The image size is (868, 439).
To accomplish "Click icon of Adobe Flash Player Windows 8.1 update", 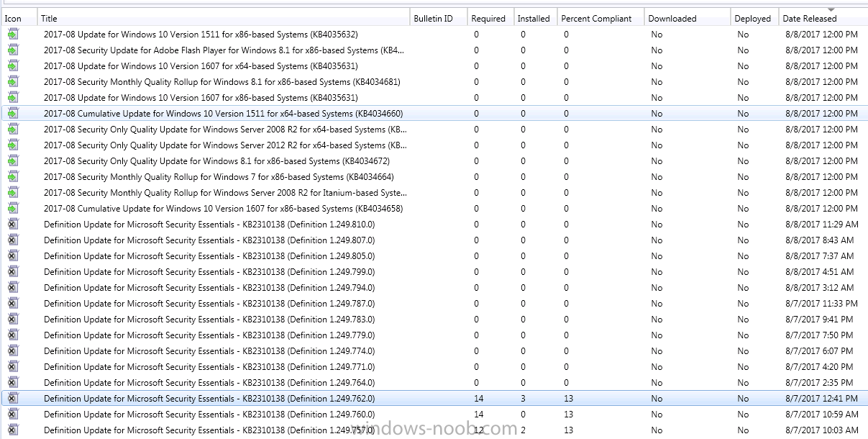I will pyautogui.click(x=13, y=50).
